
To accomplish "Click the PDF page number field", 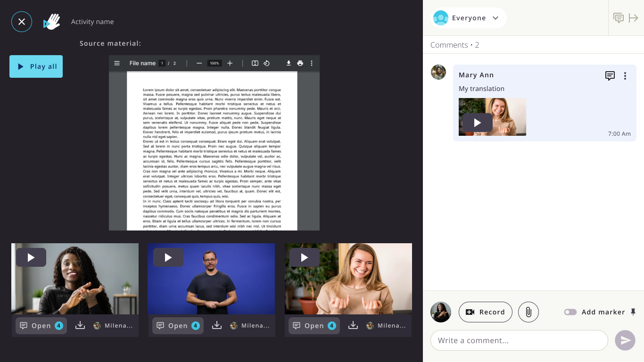I will [x=162, y=63].
